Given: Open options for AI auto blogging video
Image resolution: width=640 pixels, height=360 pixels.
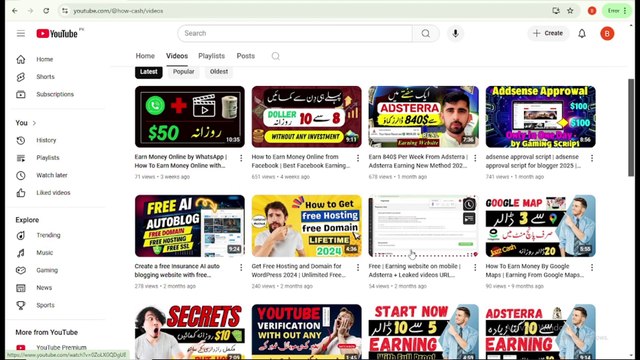Looking at the screenshot, I should (x=241, y=267).
